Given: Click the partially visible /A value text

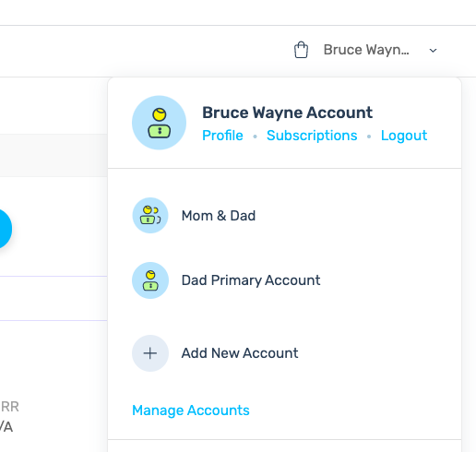Looking at the screenshot, I should (x=6, y=427).
